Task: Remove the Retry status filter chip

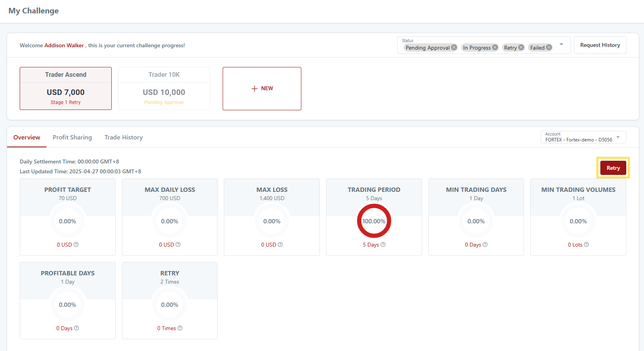Action: (521, 47)
